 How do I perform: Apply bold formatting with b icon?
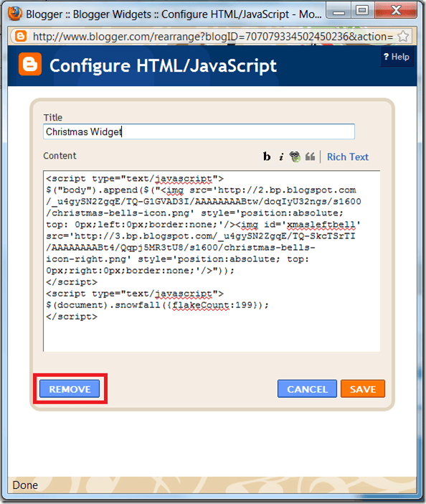tap(267, 157)
